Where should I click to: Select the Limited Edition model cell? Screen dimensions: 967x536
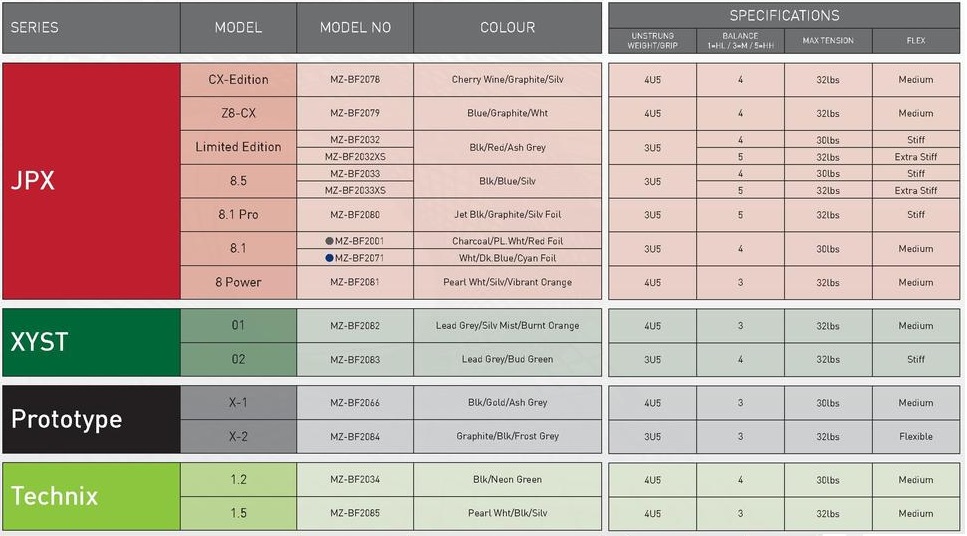(238, 147)
